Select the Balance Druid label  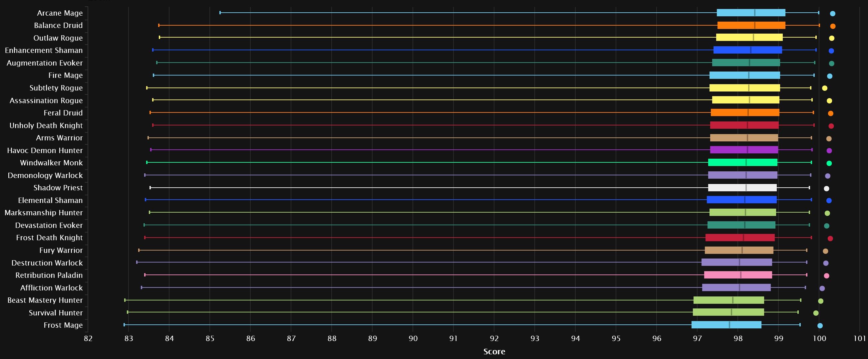click(x=58, y=26)
